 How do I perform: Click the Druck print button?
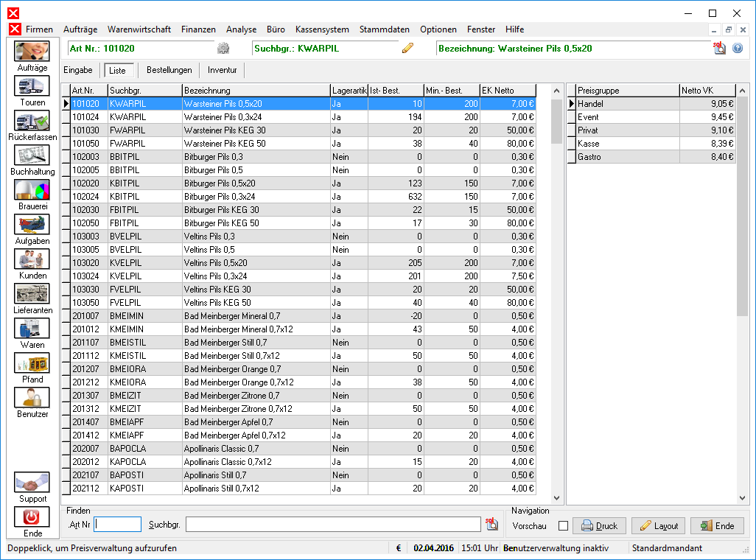(x=599, y=526)
